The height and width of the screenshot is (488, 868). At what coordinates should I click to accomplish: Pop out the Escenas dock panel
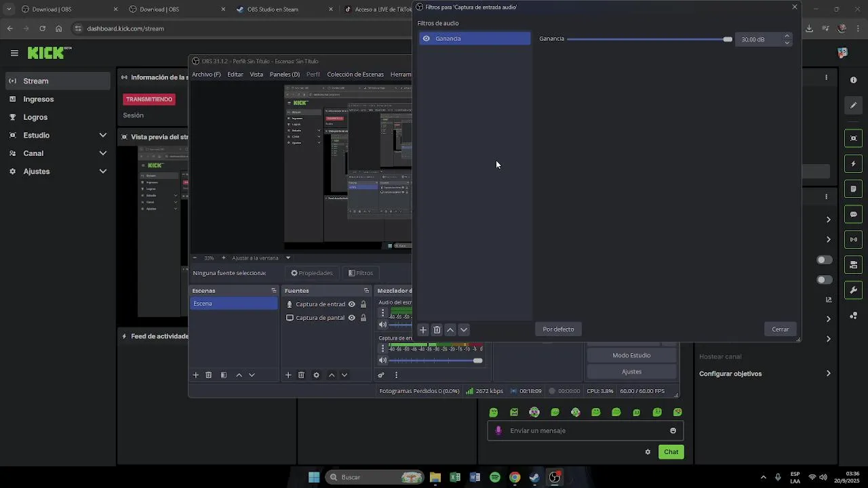click(x=274, y=291)
